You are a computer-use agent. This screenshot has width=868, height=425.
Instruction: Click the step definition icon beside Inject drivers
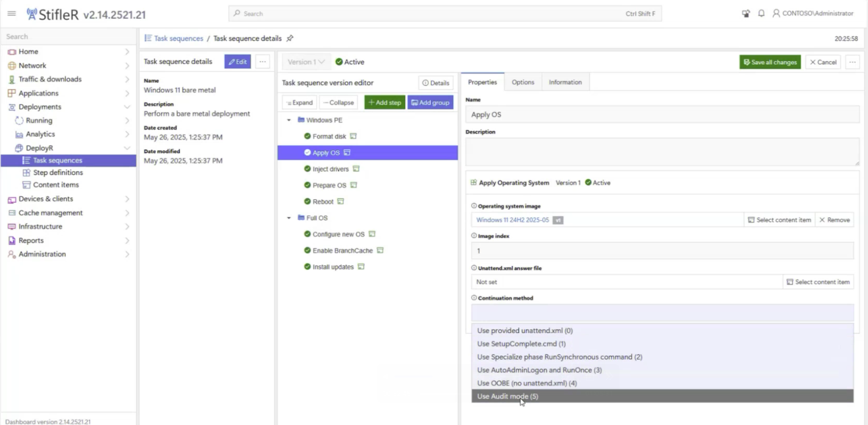(356, 169)
